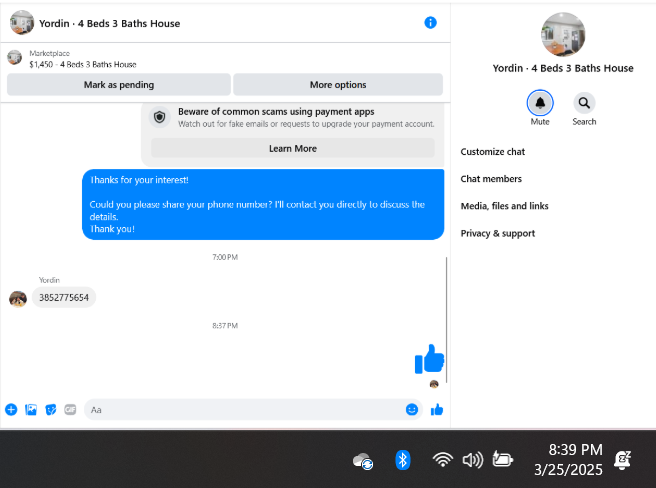Open conversation information via blue info icon
The image size is (656, 488).
click(x=430, y=23)
